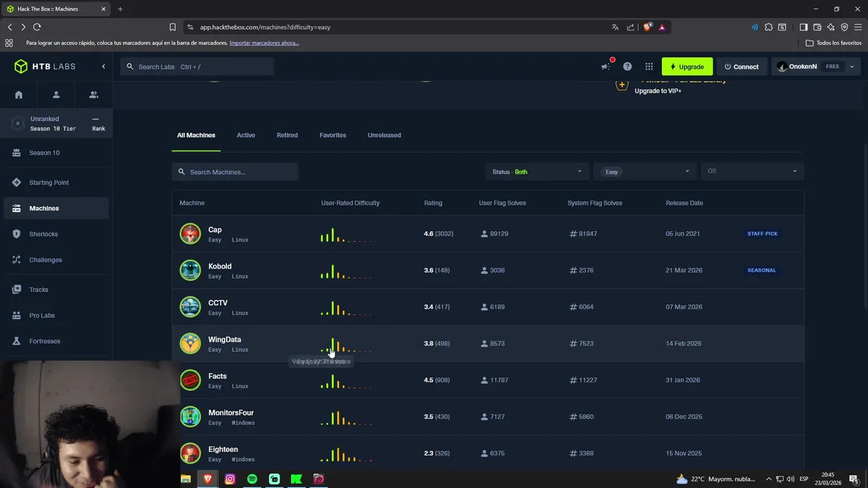Click the Importar marcadores ahora link

[264, 43]
